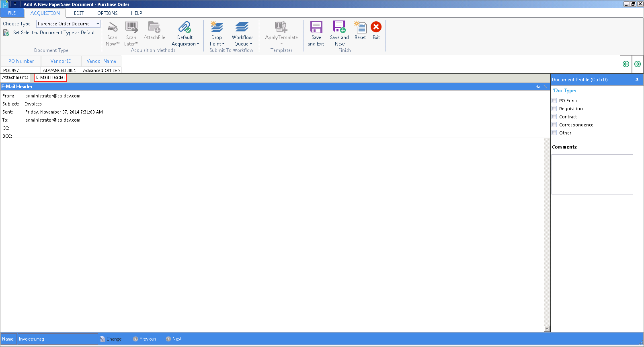This screenshot has width=644, height=347.
Task: Click the Invoices.msg name field
Action: click(x=57, y=339)
